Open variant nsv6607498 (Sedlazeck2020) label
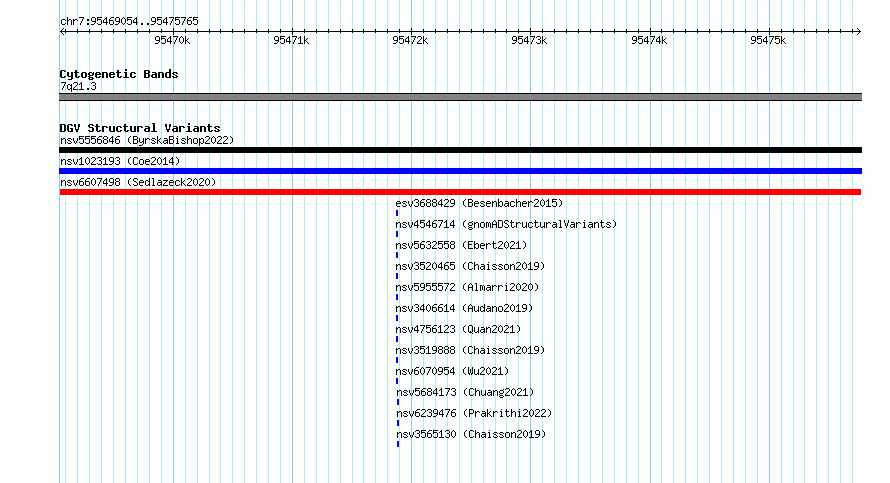890x483 pixels. (x=138, y=182)
